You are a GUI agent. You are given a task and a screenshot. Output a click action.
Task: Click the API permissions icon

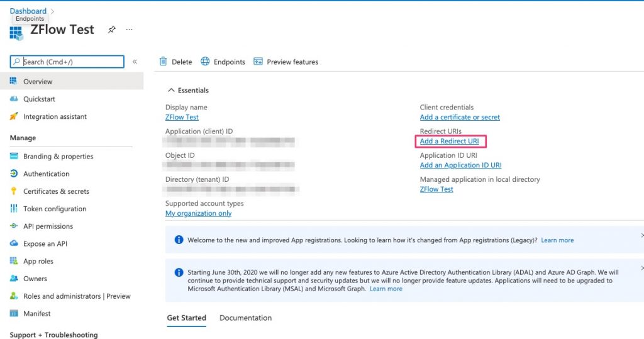click(14, 226)
